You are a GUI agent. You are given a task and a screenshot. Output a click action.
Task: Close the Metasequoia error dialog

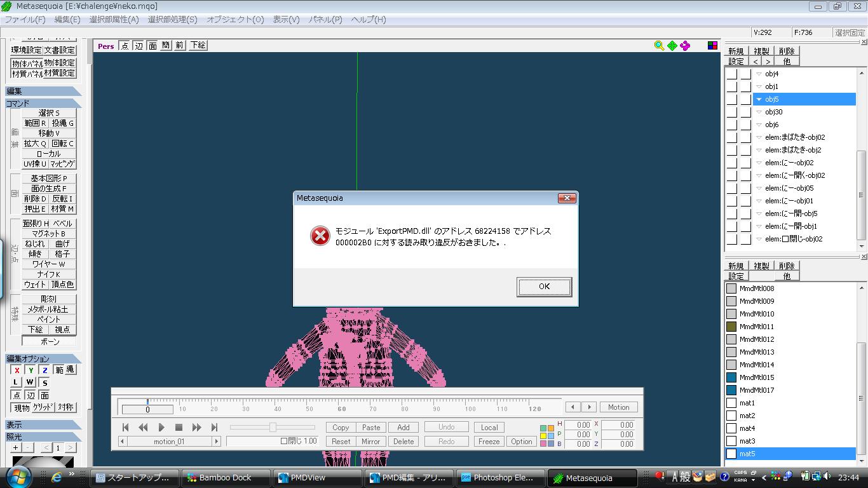(x=566, y=198)
